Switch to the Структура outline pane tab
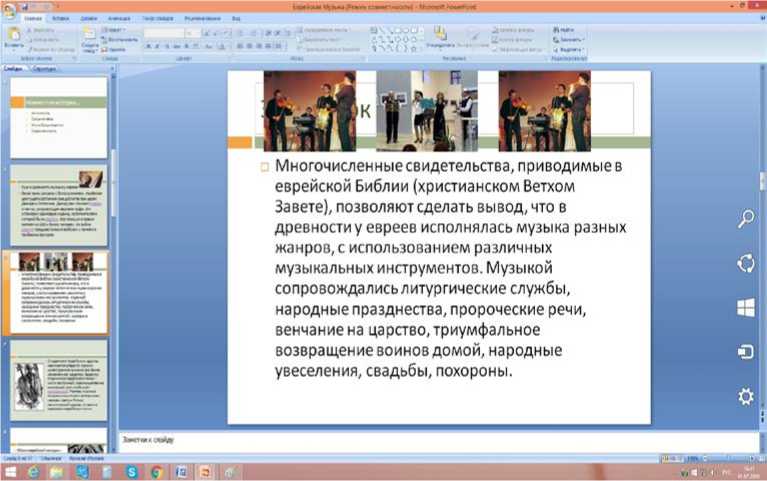The height and width of the screenshot is (481, 767). tap(45, 69)
